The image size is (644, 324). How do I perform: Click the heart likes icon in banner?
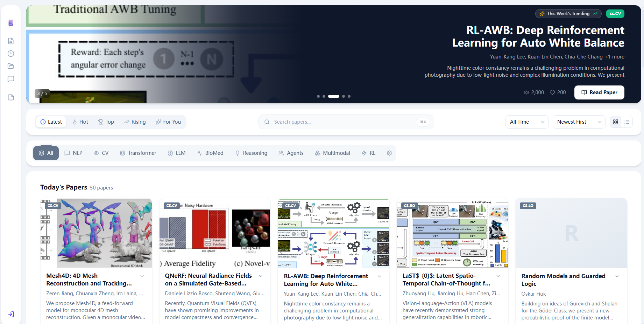(552, 92)
